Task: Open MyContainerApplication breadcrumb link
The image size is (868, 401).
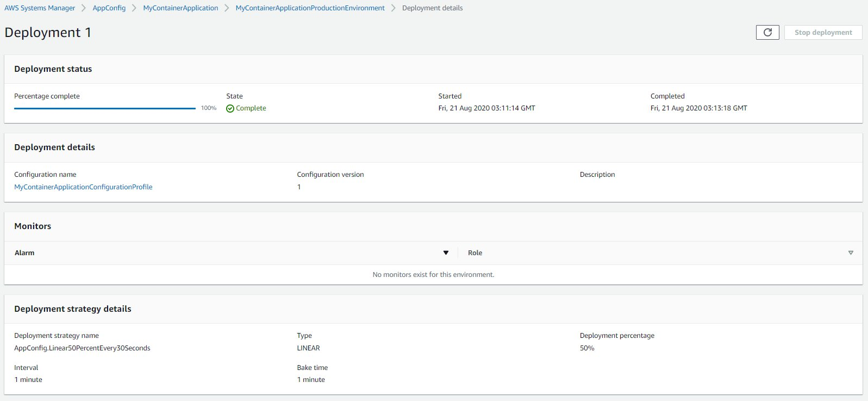Action: [x=180, y=8]
